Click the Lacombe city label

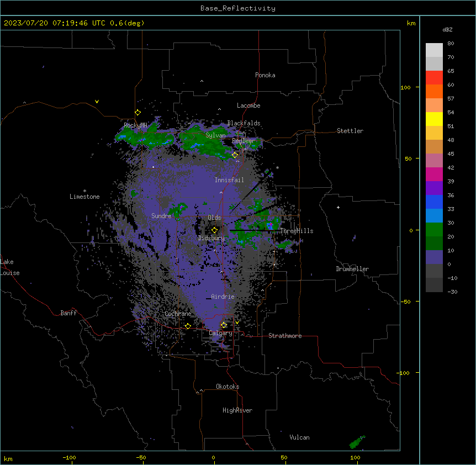pos(248,105)
